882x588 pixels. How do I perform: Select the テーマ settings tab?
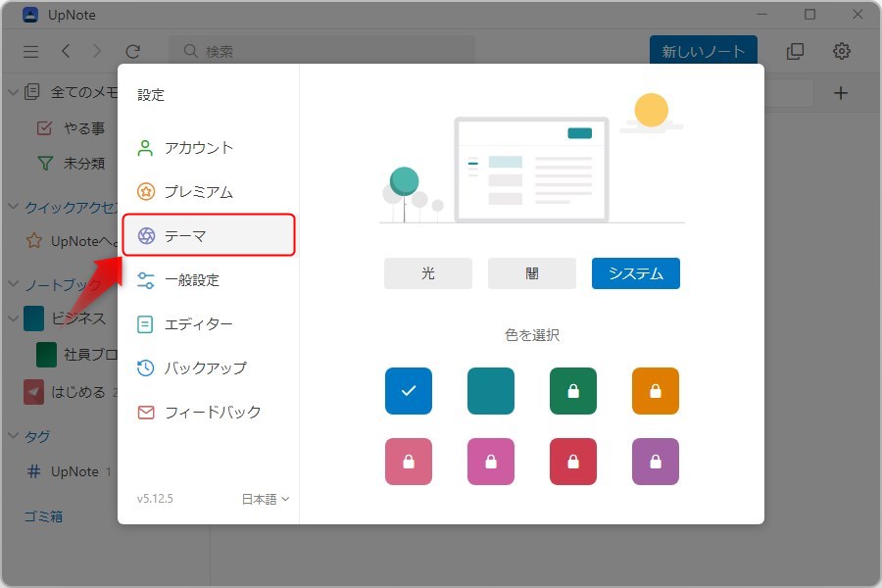209,235
